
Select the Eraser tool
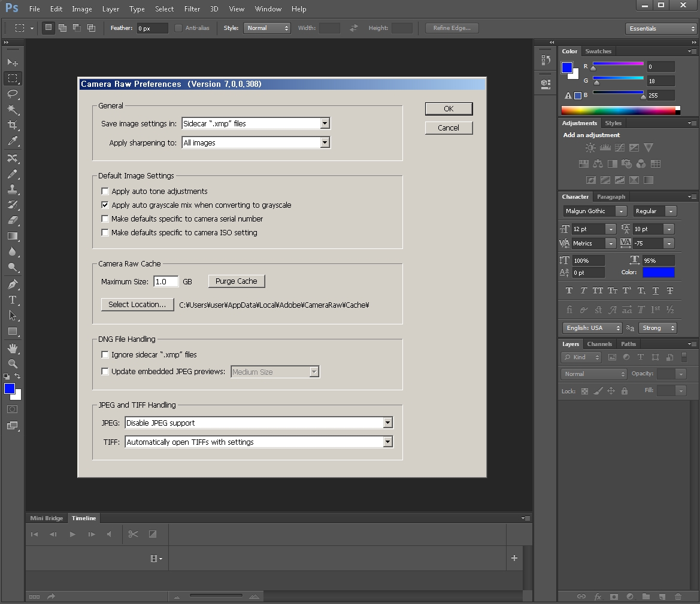click(13, 220)
